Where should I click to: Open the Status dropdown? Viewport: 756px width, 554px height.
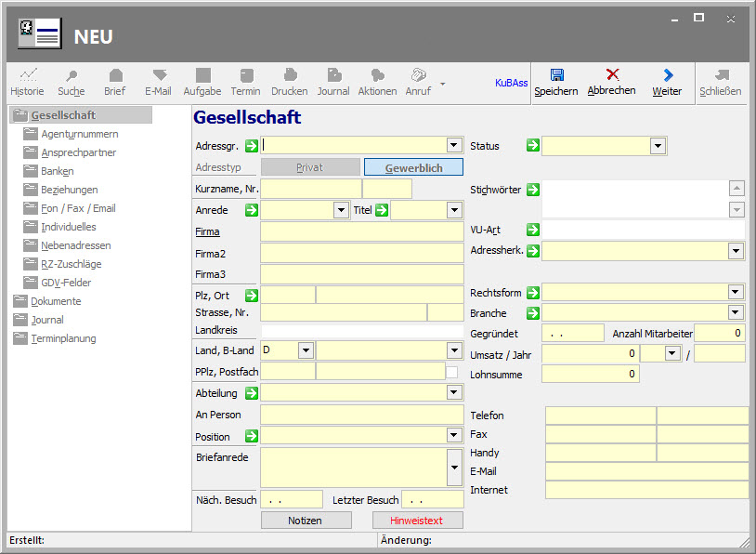pyautogui.click(x=658, y=146)
